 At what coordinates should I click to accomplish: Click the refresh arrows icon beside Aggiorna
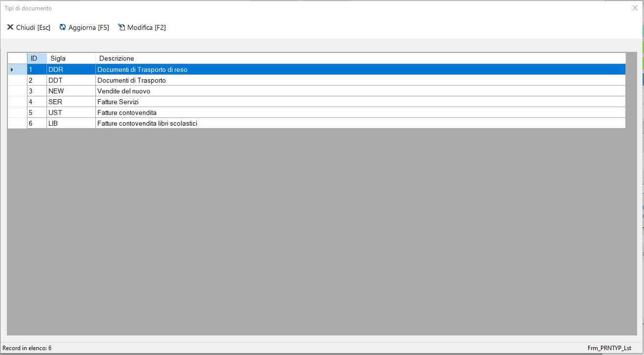tap(63, 27)
